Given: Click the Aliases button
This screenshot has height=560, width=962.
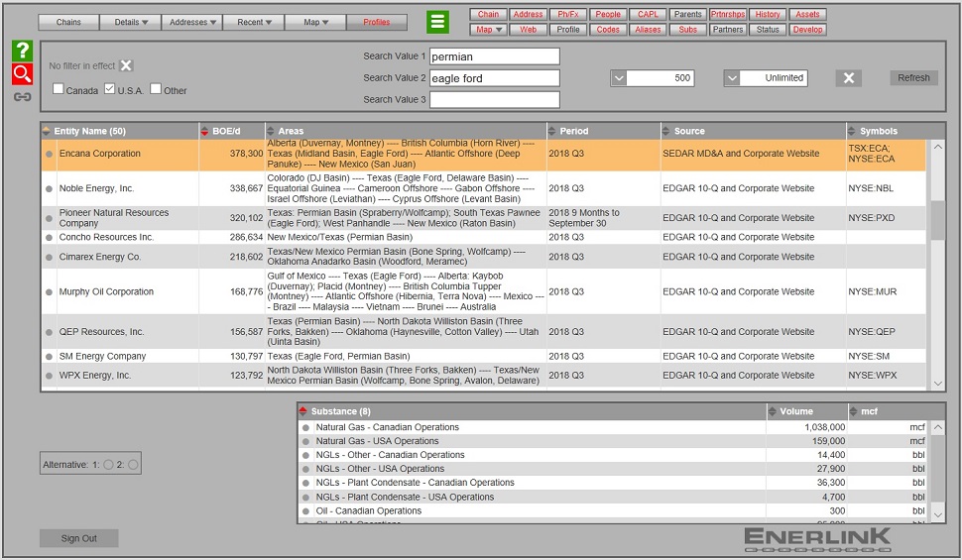Looking at the screenshot, I should [x=648, y=30].
